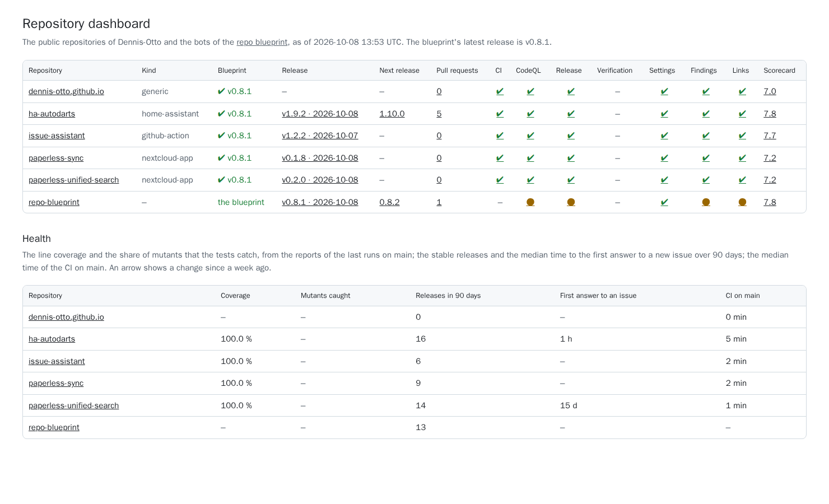Open the Release warning dot for repo-blueprint

[571, 202]
